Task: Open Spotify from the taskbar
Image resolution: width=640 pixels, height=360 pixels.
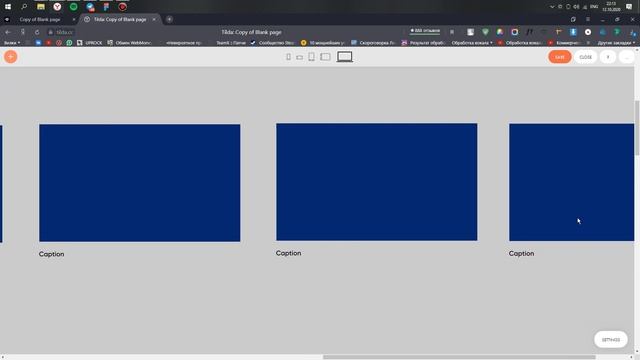Action: [x=73, y=7]
